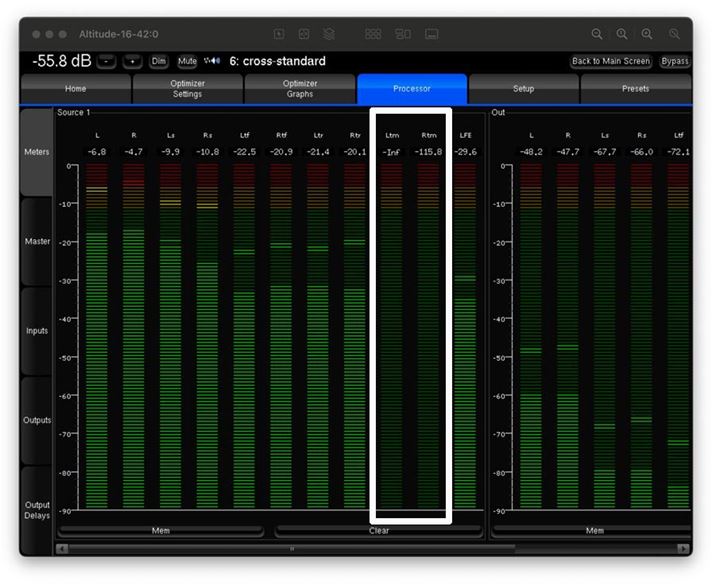Open the Optimizer Graphs tab
The height and width of the screenshot is (584, 715).
300,89
